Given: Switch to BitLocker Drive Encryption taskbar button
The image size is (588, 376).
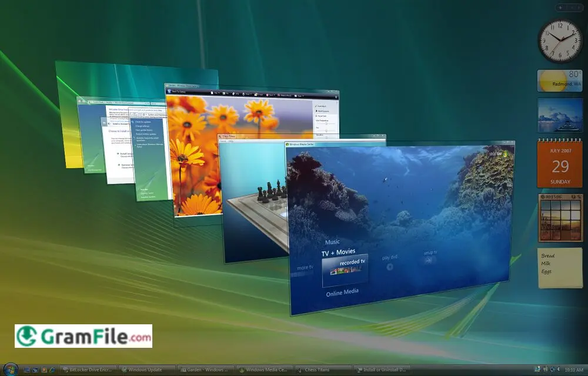Looking at the screenshot, I should (x=88, y=370).
